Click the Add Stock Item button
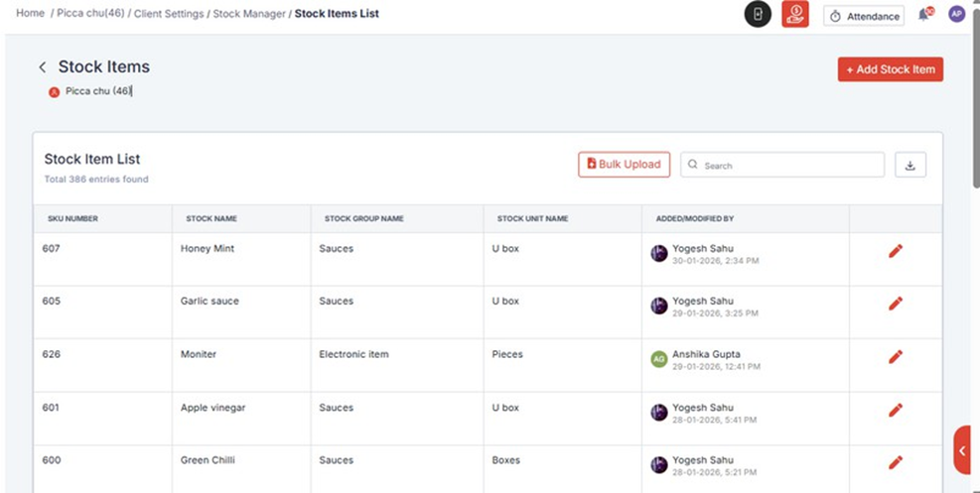 pyautogui.click(x=890, y=69)
